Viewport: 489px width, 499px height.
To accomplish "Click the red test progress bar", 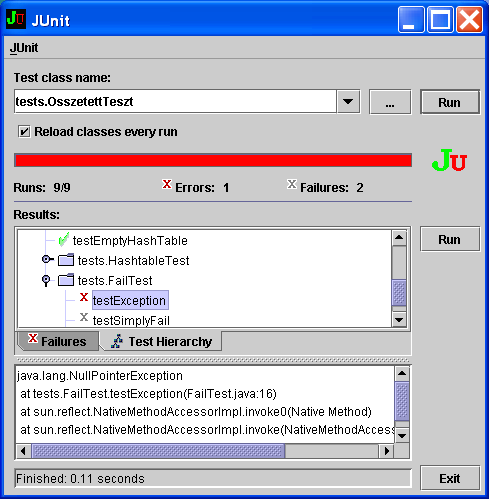I will (213, 160).
